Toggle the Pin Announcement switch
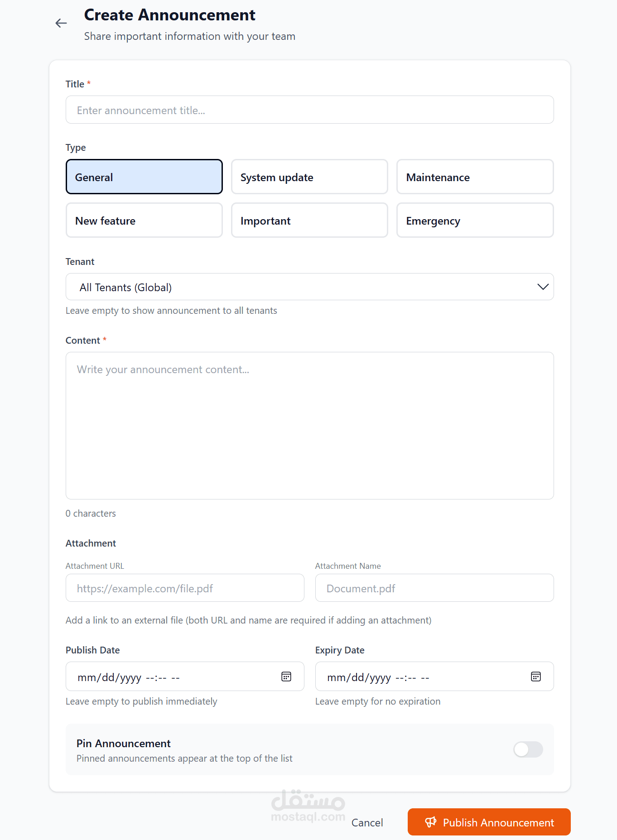Image resolution: width=617 pixels, height=840 pixels. coord(528,749)
